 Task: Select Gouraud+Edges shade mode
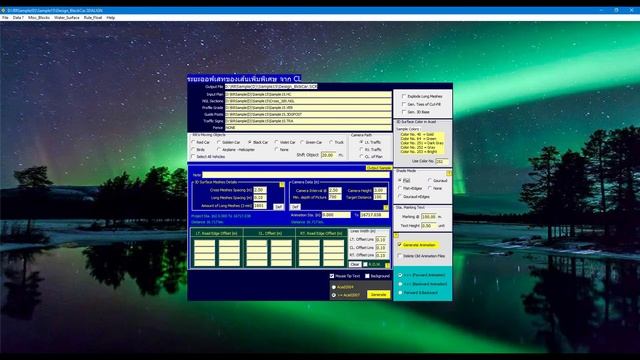(400, 196)
